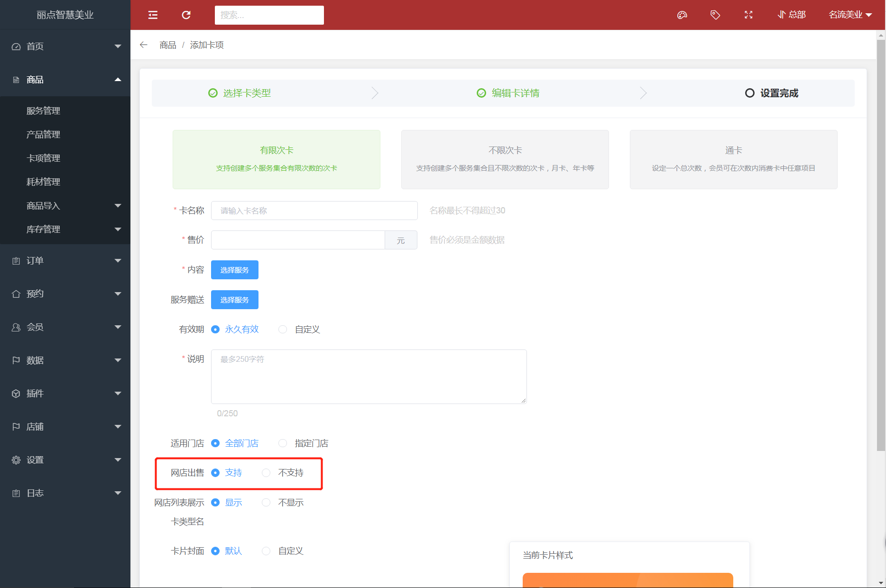Click the 商品 breadcrumb link
This screenshot has height=588, width=886.
tap(168, 45)
